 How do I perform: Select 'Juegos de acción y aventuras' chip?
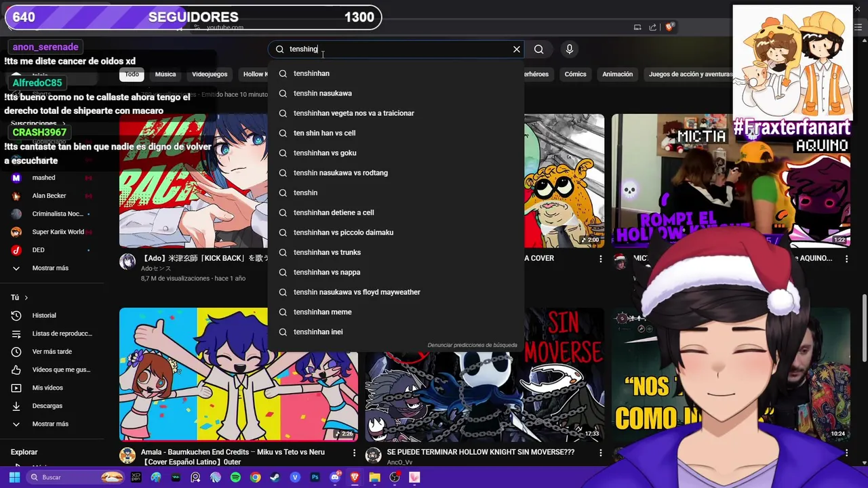point(690,74)
